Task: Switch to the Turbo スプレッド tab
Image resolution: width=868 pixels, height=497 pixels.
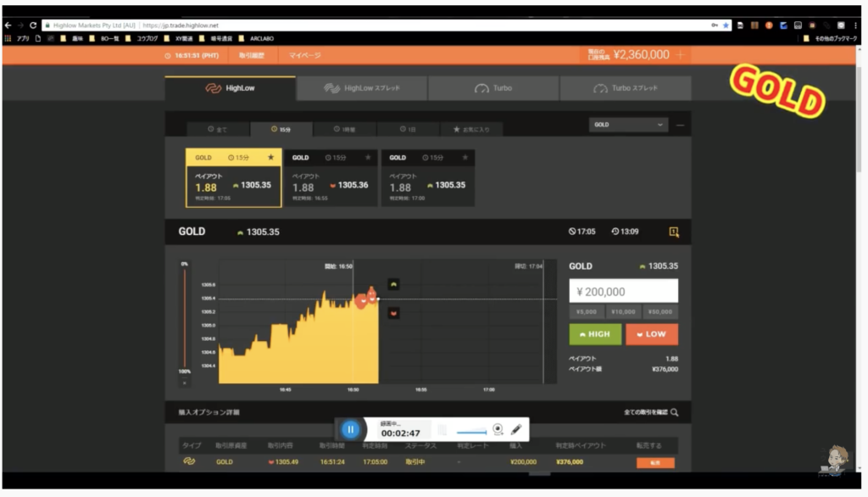Action: coord(626,88)
